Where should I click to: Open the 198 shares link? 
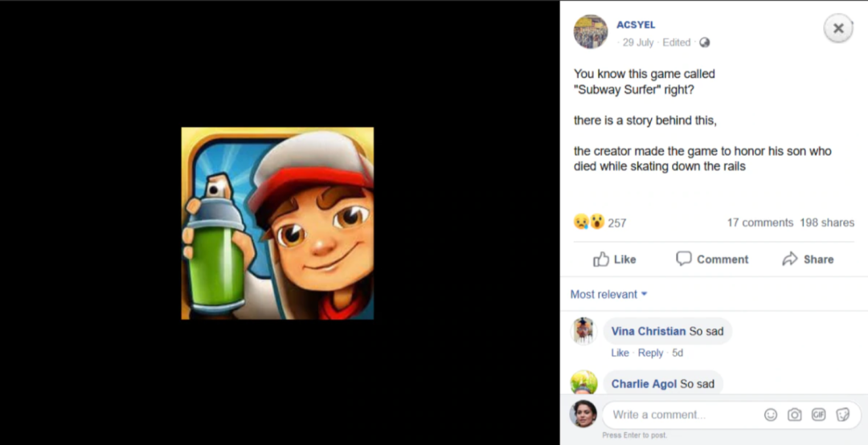827,222
